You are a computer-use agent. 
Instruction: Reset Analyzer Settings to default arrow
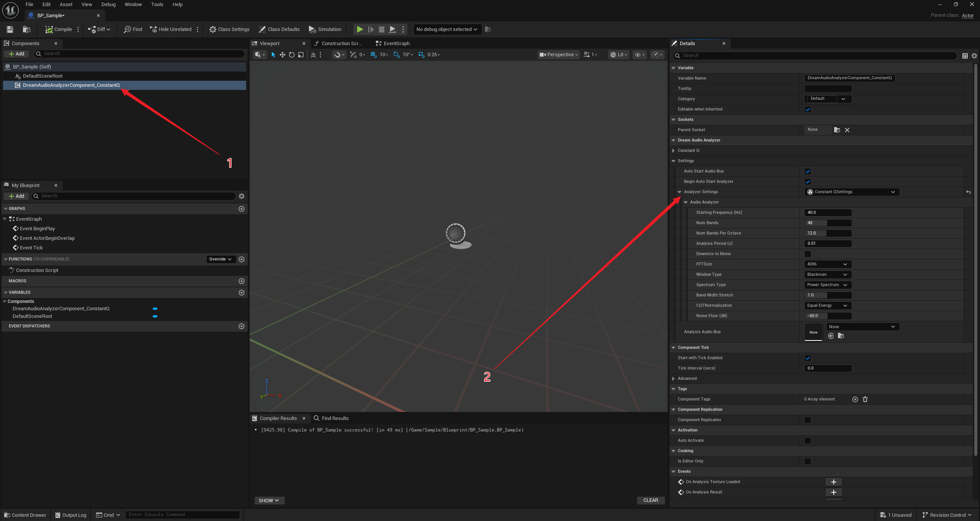(969, 192)
